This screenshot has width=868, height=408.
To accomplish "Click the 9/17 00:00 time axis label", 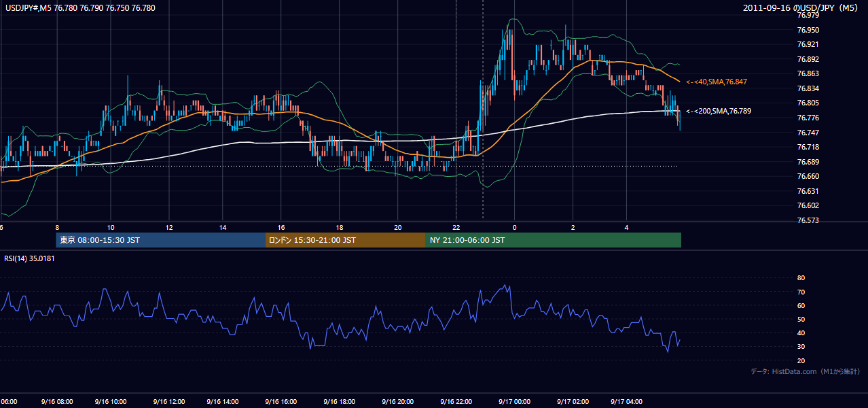I will 514,402.
